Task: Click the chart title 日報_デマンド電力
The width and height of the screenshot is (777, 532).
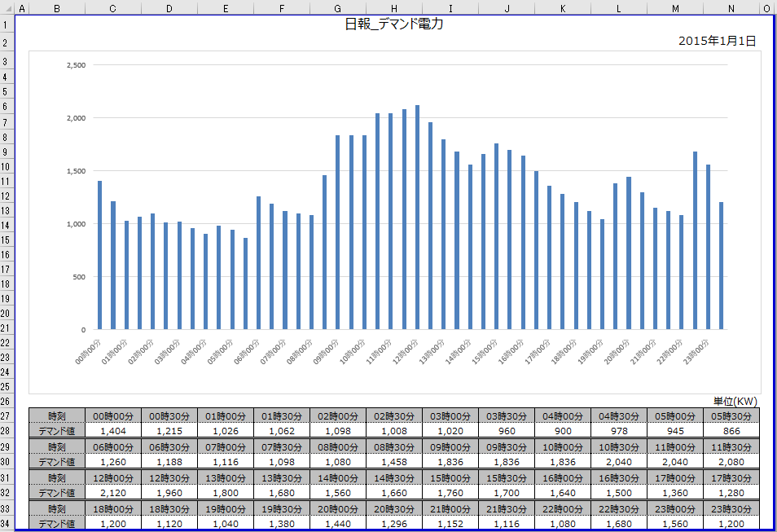Action: 393,24
